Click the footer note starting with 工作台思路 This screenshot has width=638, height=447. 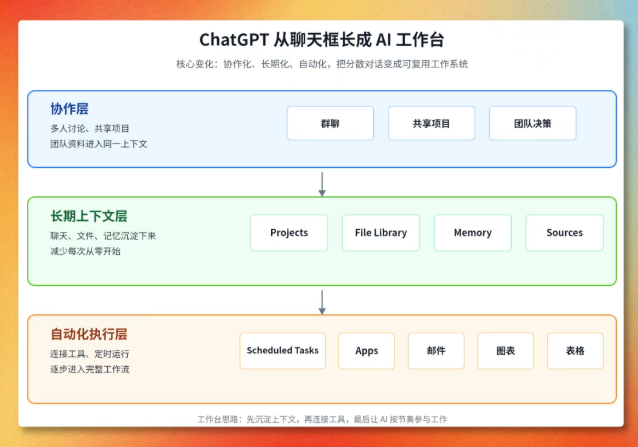click(x=322, y=419)
